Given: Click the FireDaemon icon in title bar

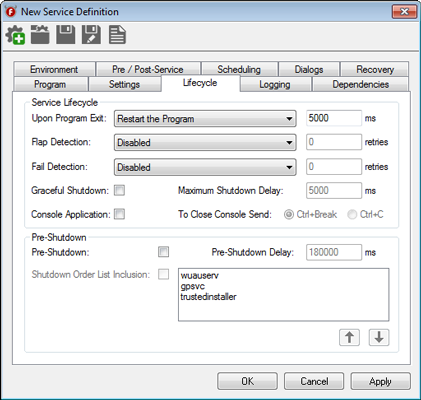Looking at the screenshot, I should [11, 12].
